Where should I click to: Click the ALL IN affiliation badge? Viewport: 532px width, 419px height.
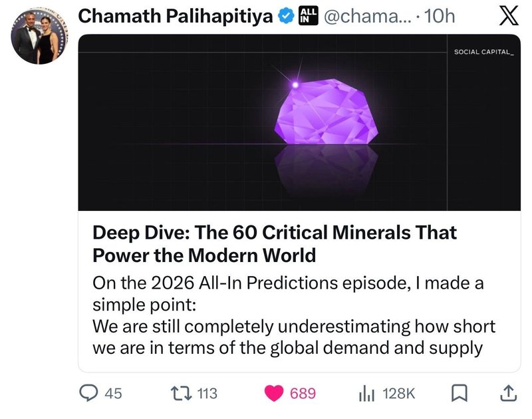307,16
